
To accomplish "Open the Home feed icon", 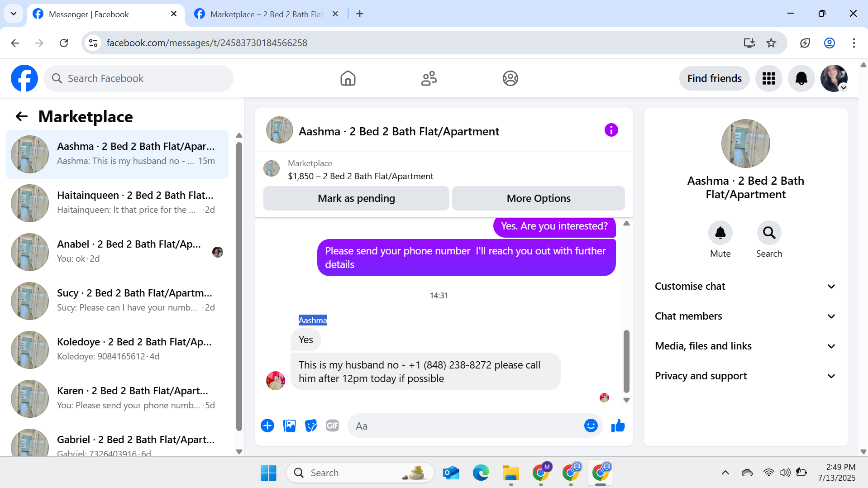I will point(348,78).
